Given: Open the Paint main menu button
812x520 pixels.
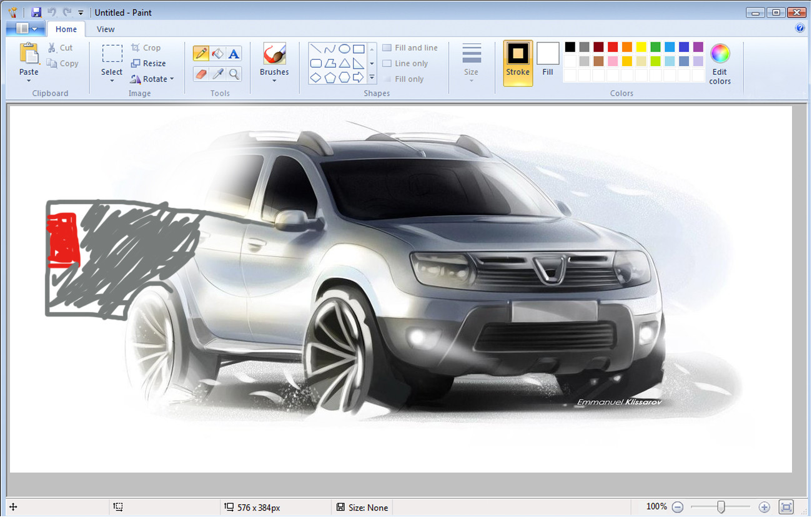Looking at the screenshot, I should click(x=26, y=29).
